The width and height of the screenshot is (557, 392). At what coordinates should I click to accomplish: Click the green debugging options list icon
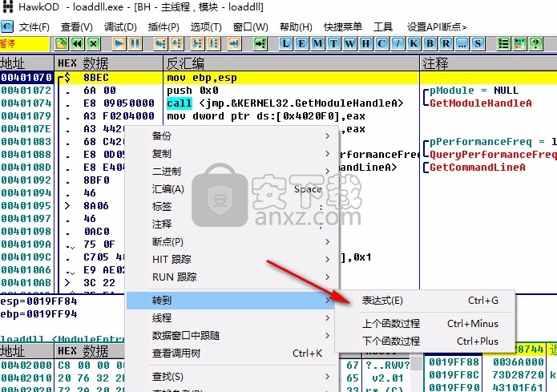[503, 44]
